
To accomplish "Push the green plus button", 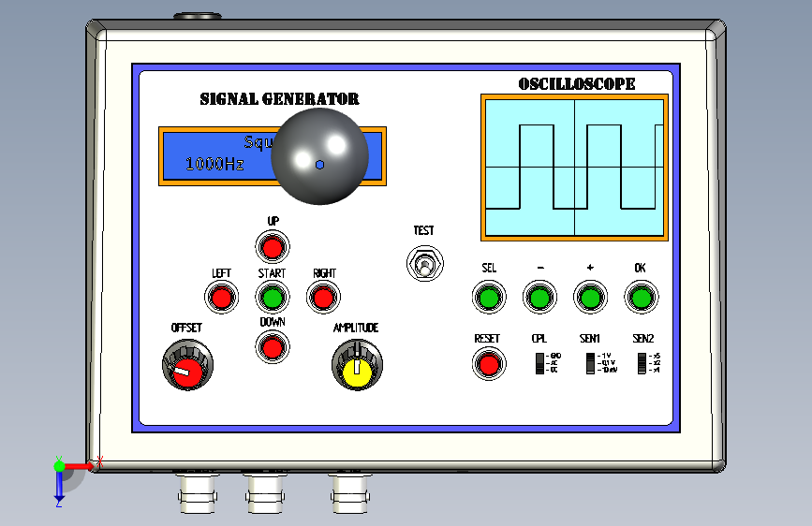I will pyautogui.click(x=590, y=298).
